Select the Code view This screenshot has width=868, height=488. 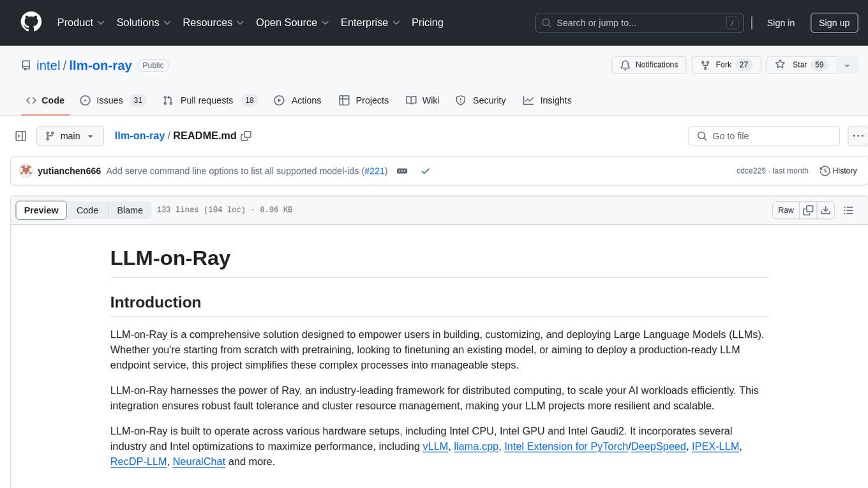(87, 210)
